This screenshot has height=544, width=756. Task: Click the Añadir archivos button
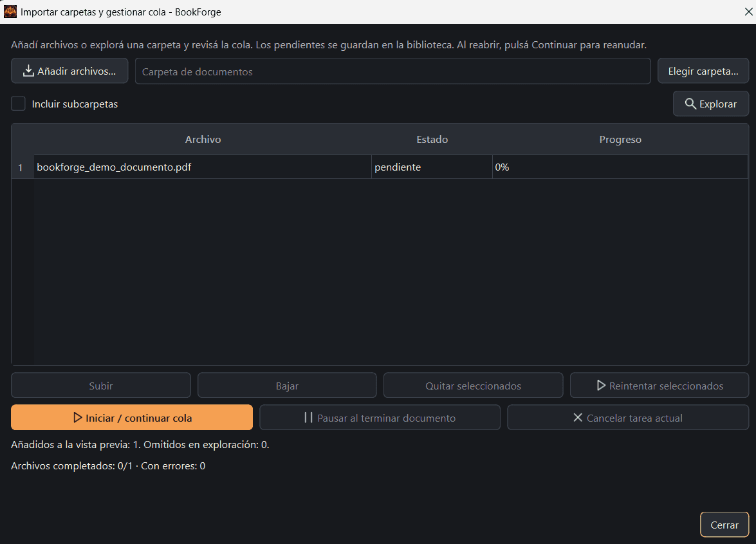coord(69,71)
